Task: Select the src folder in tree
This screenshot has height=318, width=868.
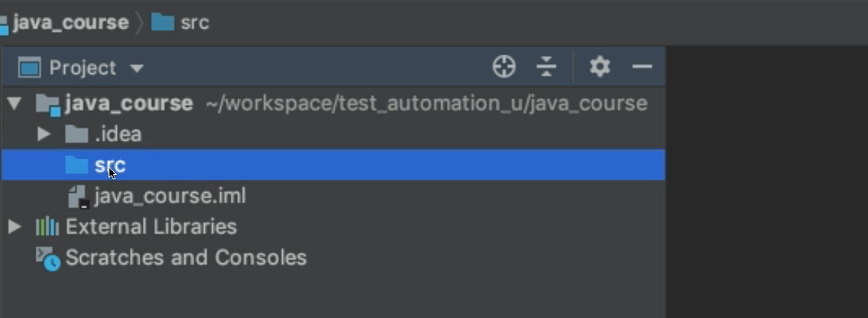Action: pyautogui.click(x=333, y=166)
